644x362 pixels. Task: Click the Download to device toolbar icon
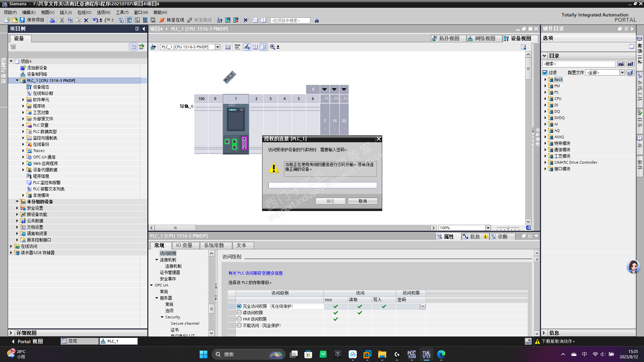pos(129,20)
